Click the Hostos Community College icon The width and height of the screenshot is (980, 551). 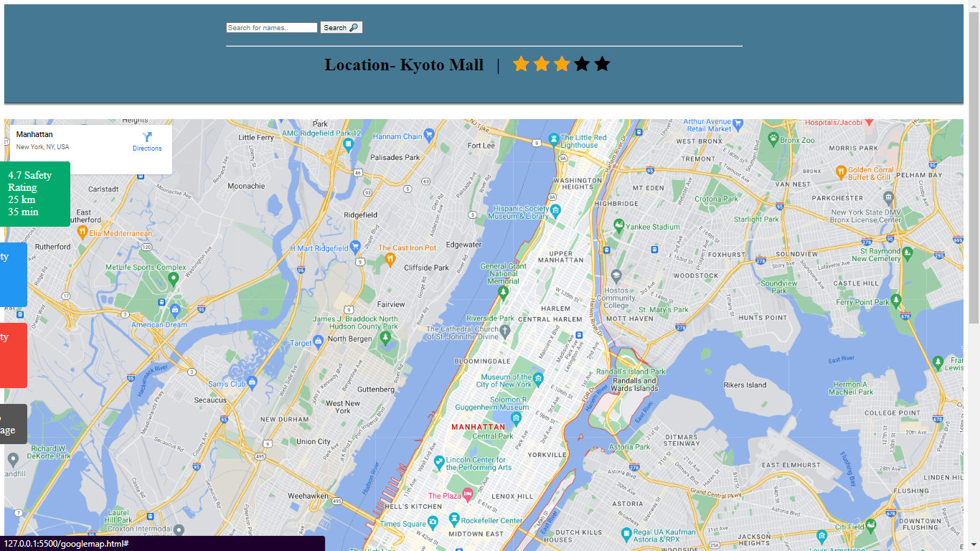click(x=616, y=275)
